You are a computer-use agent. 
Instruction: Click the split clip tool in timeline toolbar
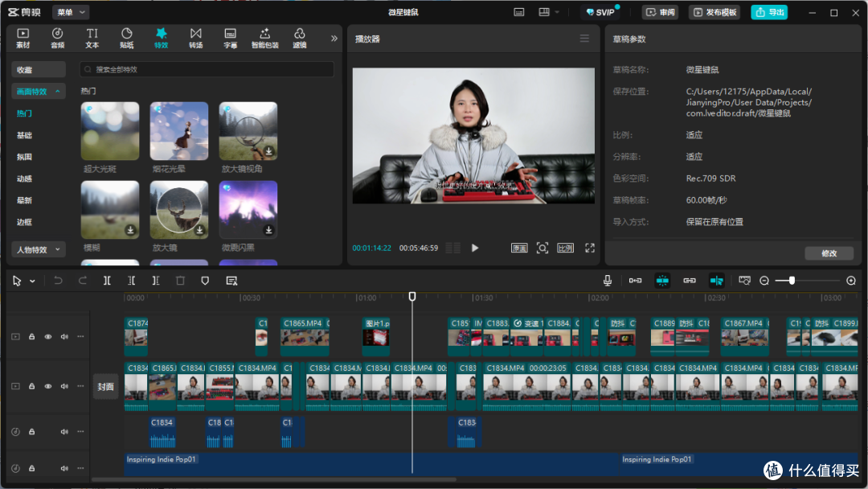click(x=107, y=281)
